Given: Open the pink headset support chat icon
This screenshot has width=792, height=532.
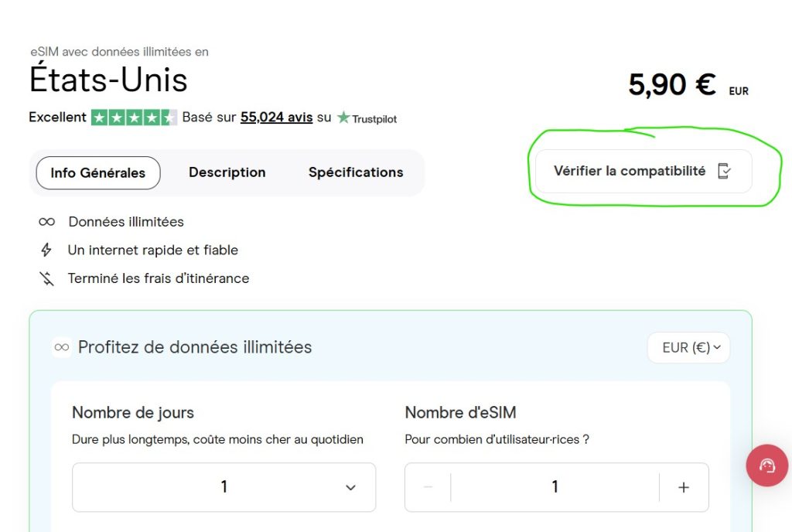Looking at the screenshot, I should (x=766, y=466).
